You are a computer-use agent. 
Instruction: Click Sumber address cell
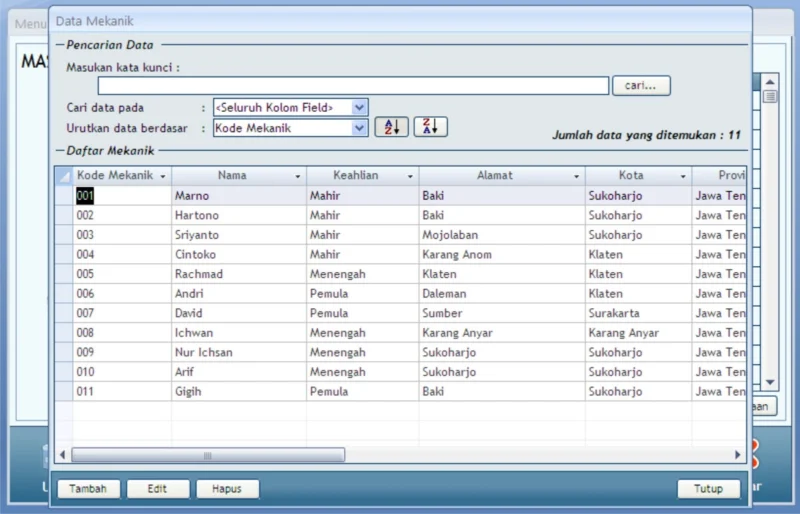point(502,313)
